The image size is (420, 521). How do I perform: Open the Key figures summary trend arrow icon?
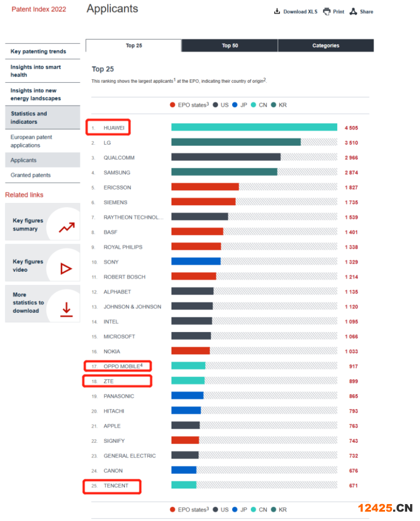66,228
